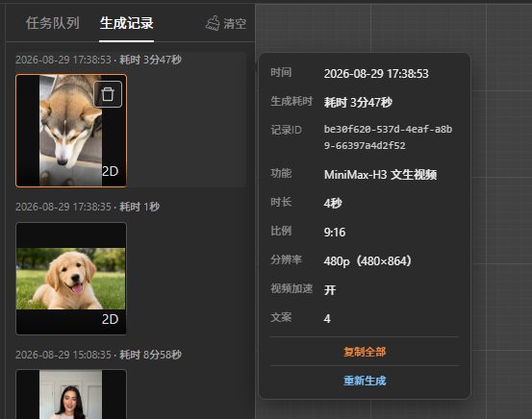
Task: Open the golden retriever puppy thumbnail
Action: point(71,279)
